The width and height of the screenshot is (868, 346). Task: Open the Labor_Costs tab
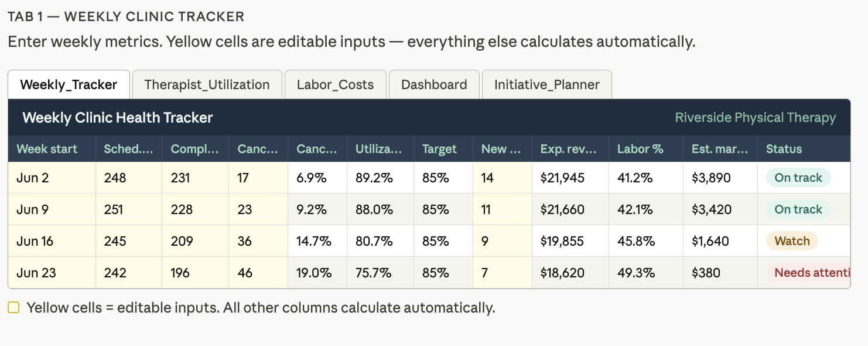pyautogui.click(x=335, y=84)
